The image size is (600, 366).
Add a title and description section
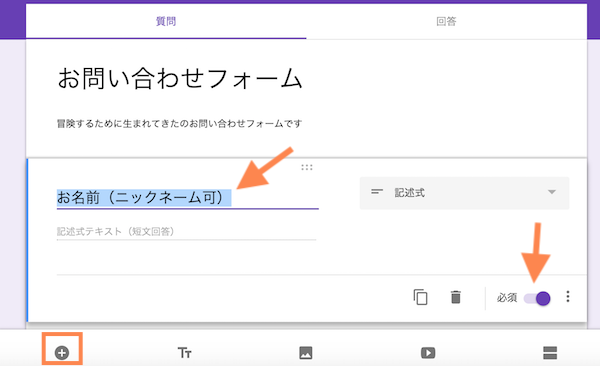click(184, 353)
